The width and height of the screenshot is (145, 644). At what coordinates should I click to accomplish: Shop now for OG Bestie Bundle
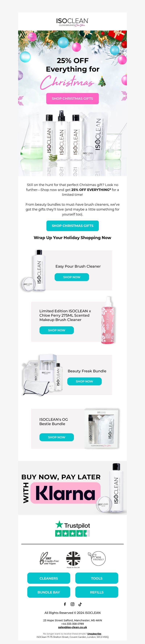(57, 437)
